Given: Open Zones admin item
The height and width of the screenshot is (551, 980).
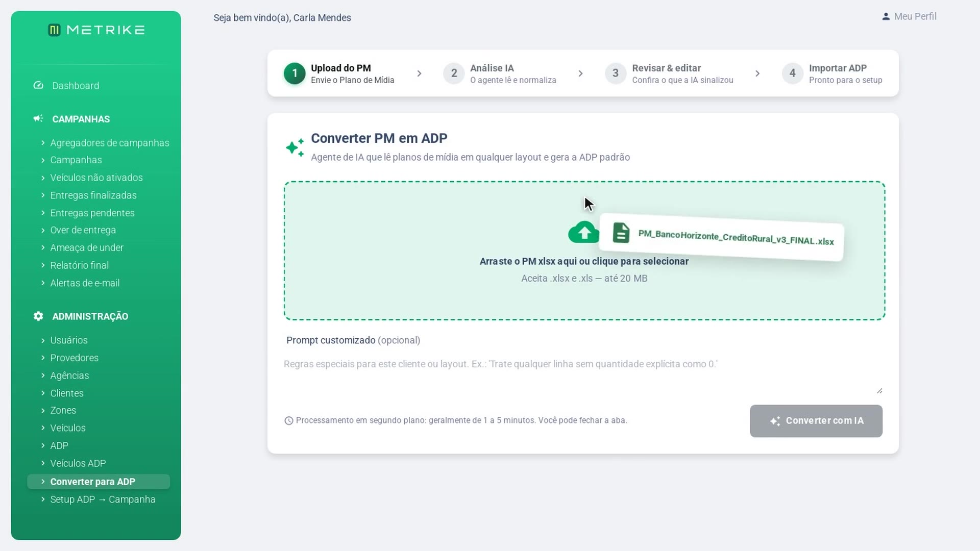Looking at the screenshot, I should pos(63,410).
